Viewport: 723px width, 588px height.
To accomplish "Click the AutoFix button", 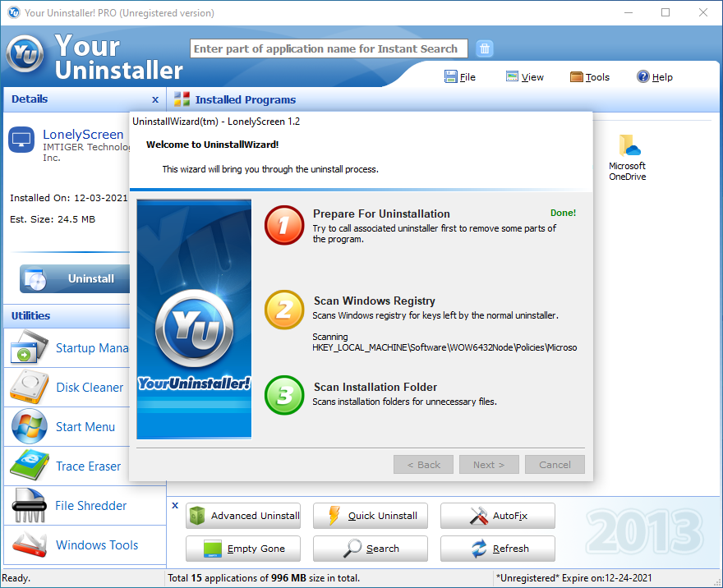I will coord(498,516).
